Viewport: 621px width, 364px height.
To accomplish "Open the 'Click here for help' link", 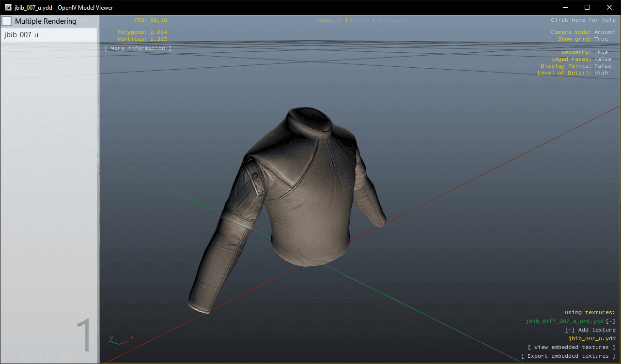I will tap(582, 20).
